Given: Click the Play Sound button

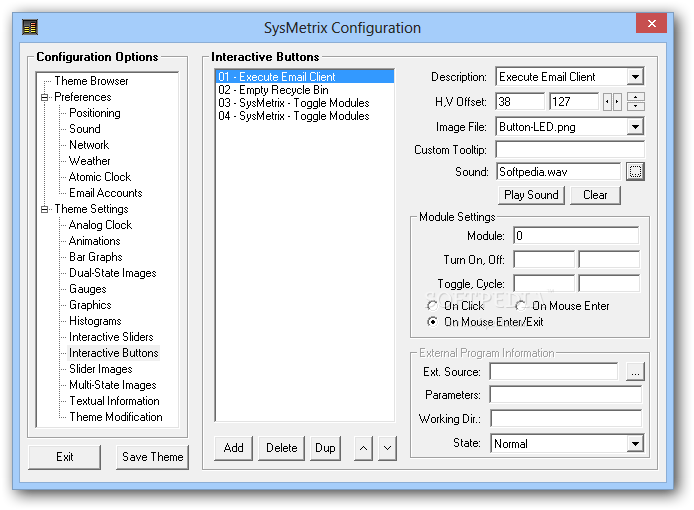Looking at the screenshot, I should click(x=531, y=195).
